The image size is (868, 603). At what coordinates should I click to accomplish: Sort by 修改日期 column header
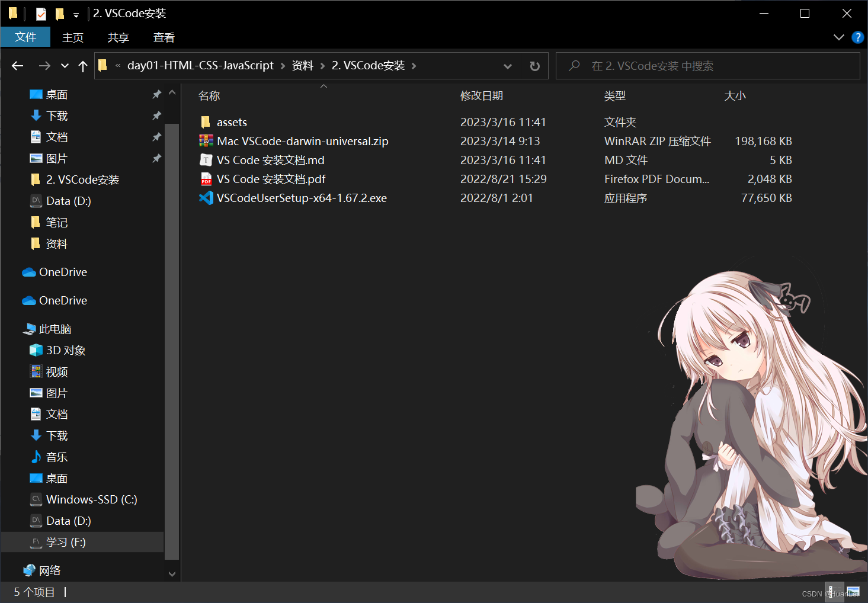(x=481, y=96)
